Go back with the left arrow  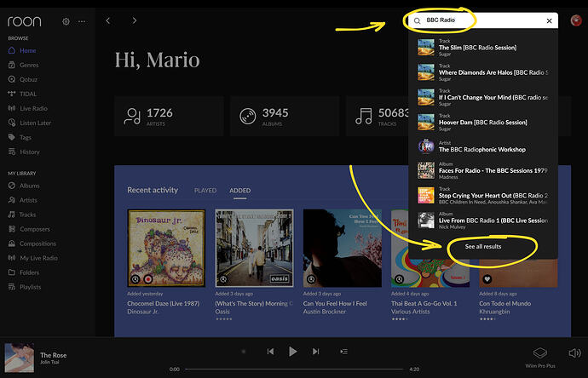click(x=108, y=20)
